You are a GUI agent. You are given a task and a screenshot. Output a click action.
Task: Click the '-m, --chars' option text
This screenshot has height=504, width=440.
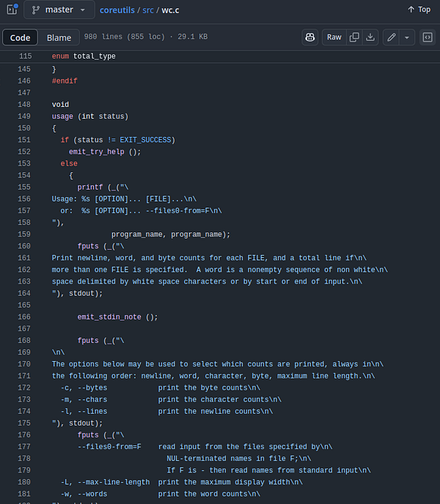(84, 399)
